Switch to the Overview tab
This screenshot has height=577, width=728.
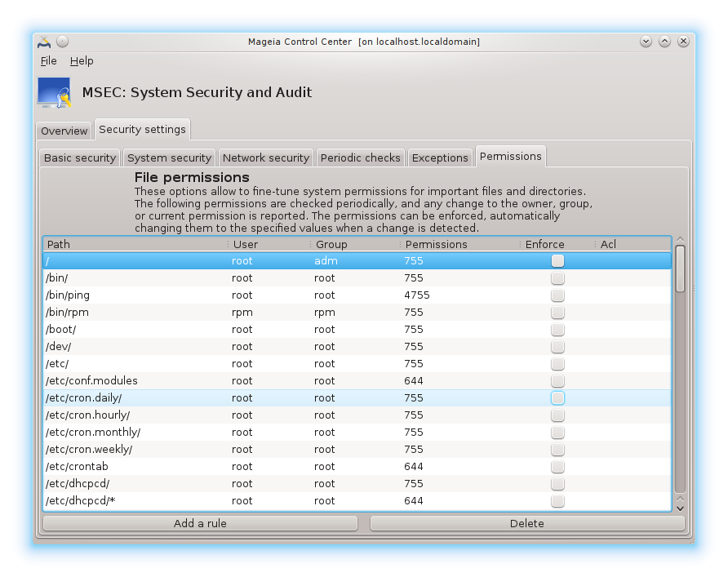64,131
